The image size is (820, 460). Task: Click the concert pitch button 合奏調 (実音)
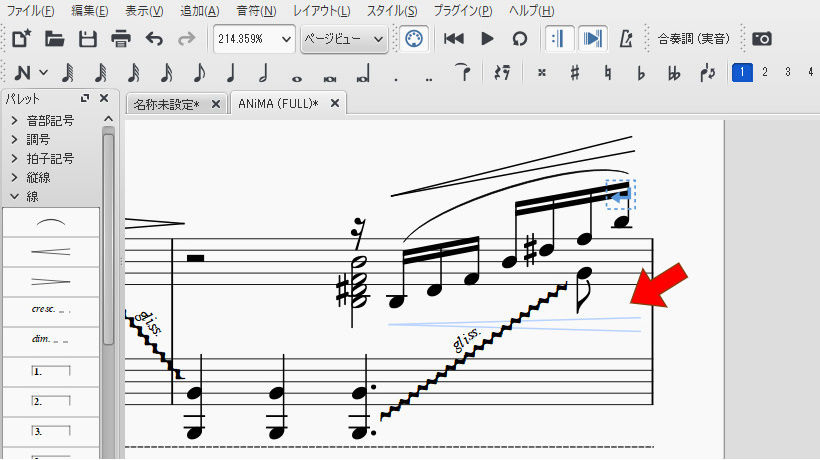[x=693, y=39]
